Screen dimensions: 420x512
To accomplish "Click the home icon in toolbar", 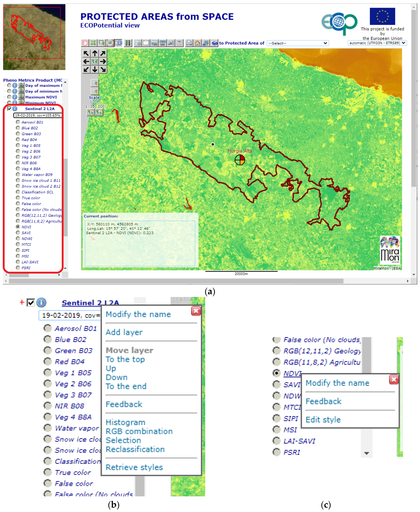I will click(x=197, y=43).
